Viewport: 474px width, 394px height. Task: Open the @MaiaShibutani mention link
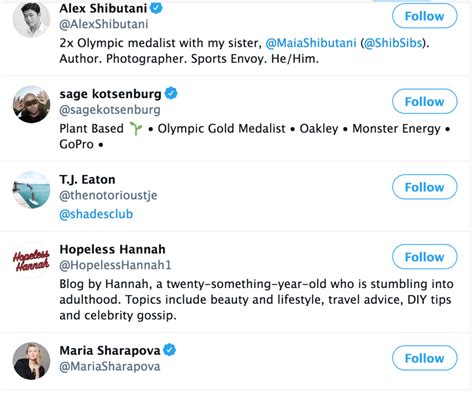[x=311, y=43]
